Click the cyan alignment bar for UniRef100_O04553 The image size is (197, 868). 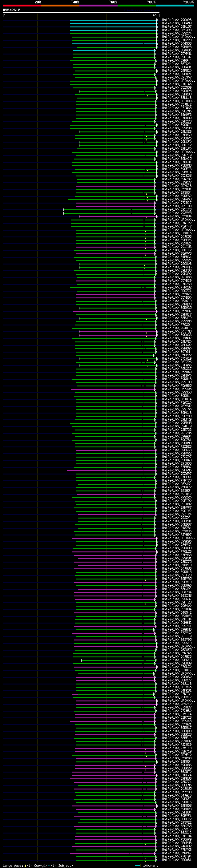coord(115,44)
